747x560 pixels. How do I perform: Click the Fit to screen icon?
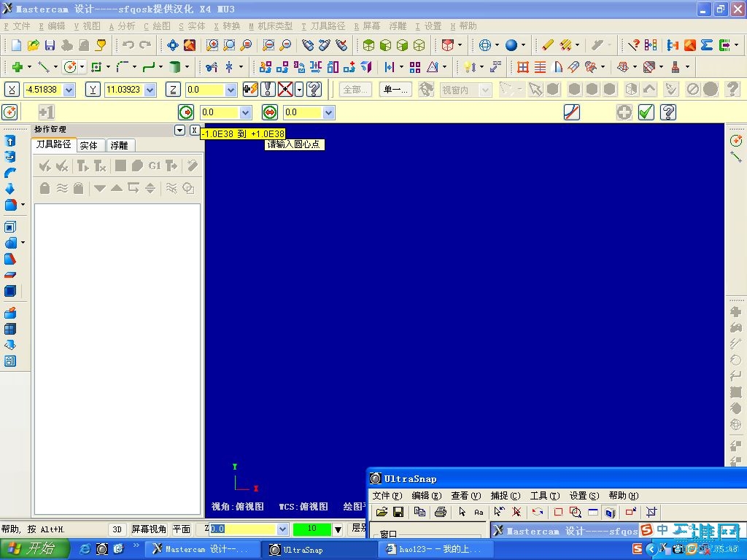coord(172,45)
